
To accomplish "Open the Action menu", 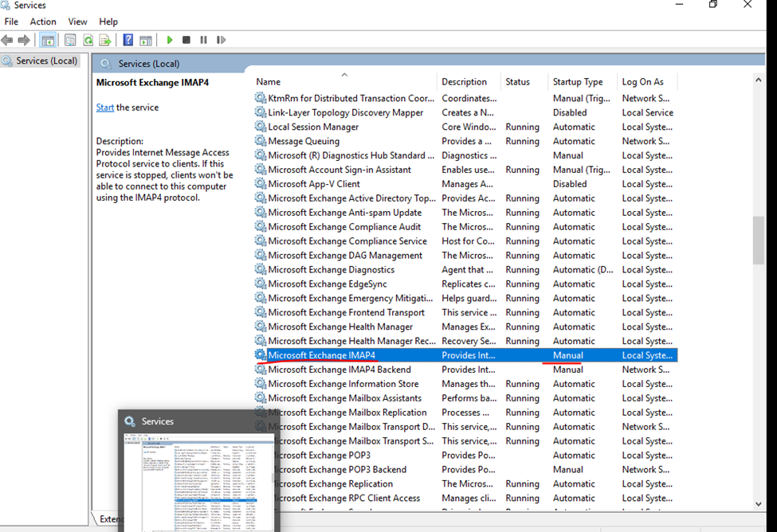I will [43, 22].
